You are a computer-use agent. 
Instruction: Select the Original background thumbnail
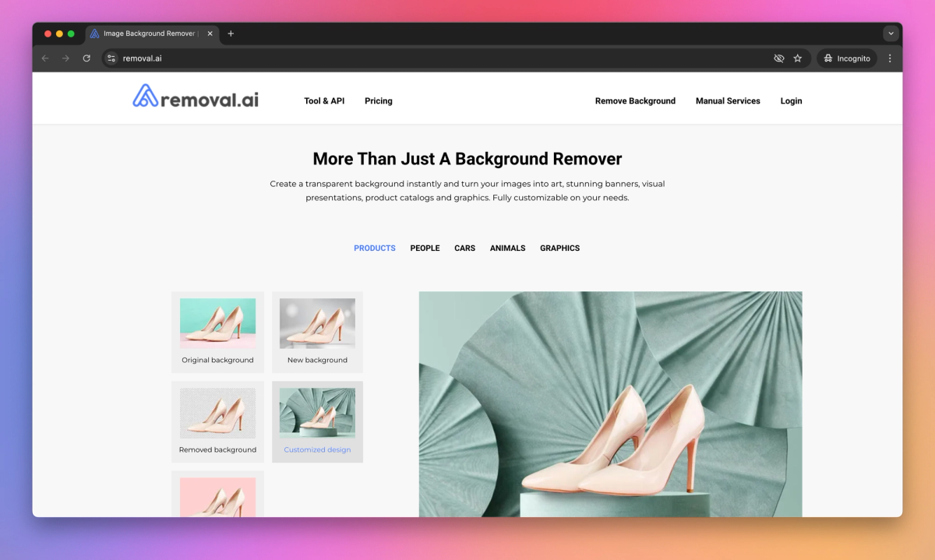tap(217, 332)
